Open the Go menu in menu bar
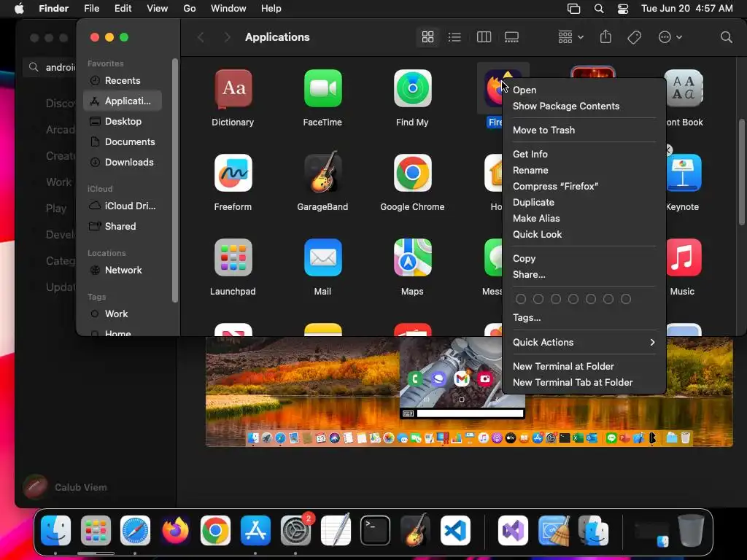This screenshot has height=560, width=747. (190, 9)
